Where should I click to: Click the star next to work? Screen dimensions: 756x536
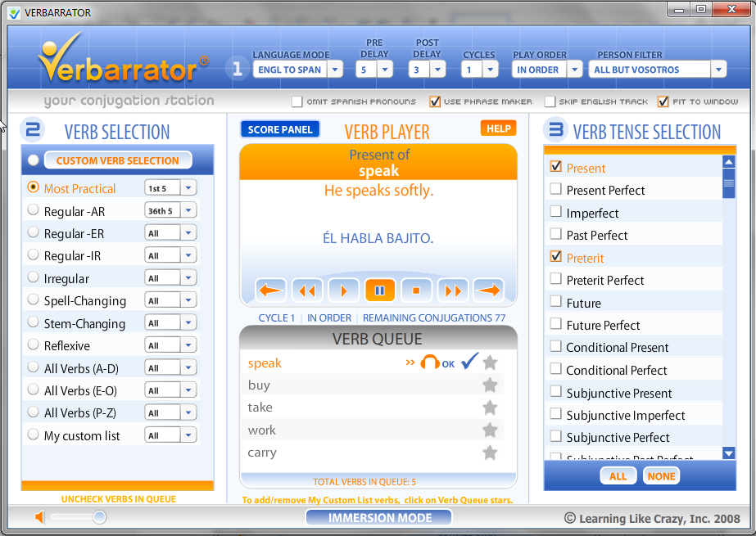point(490,430)
